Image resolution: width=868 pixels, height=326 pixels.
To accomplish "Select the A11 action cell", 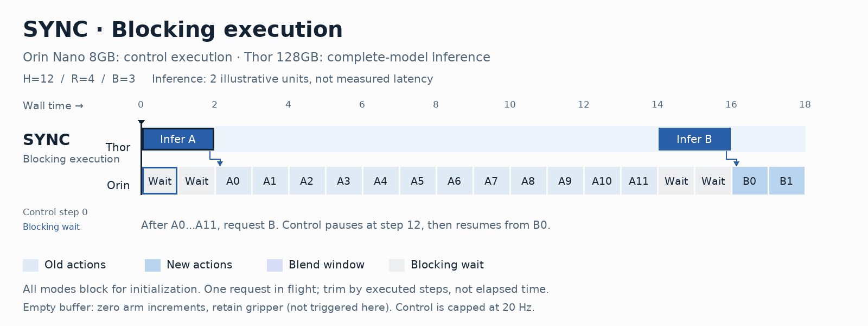I will (639, 181).
